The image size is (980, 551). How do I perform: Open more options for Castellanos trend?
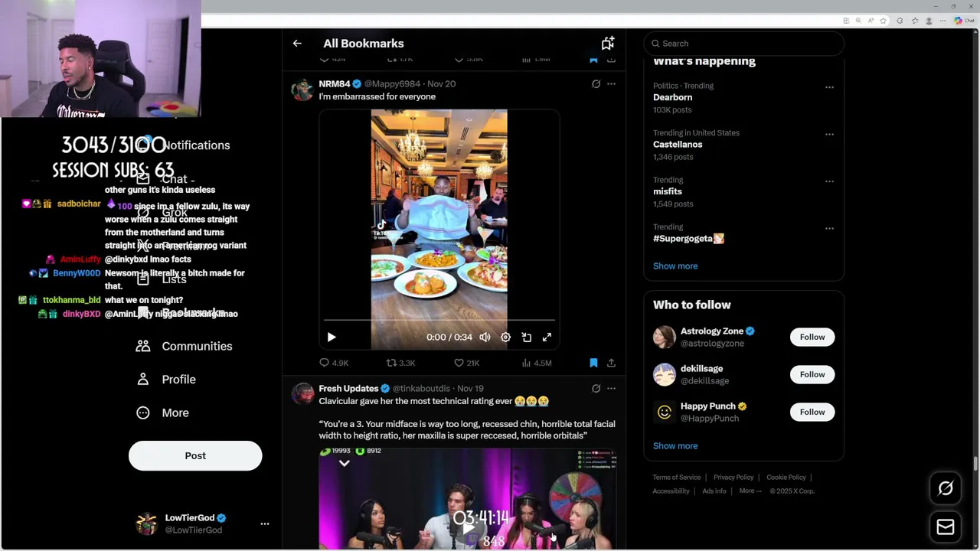[829, 135]
